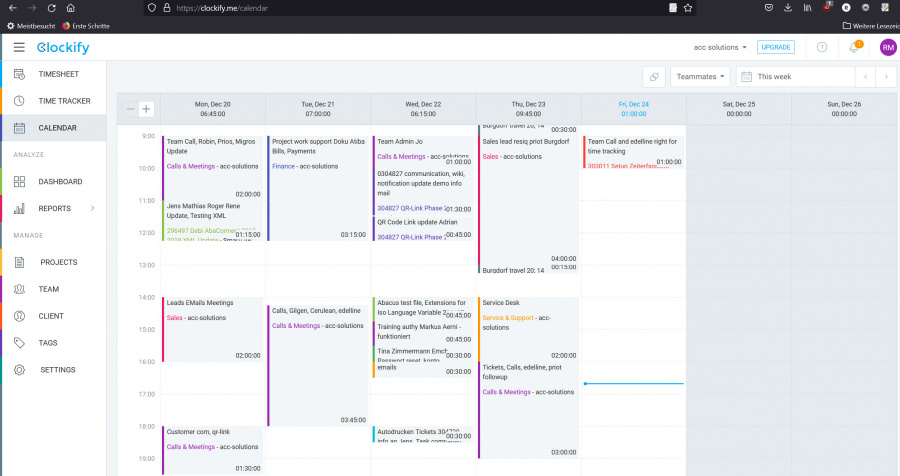Open the help question mark icon
Viewport: 900px width, 476px height.
tap(822, 47)
